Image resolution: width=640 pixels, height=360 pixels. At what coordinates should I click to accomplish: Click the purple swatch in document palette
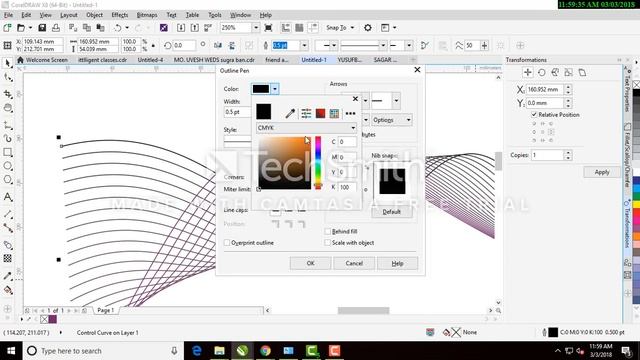pyautogui.click(x=53, y=319)
